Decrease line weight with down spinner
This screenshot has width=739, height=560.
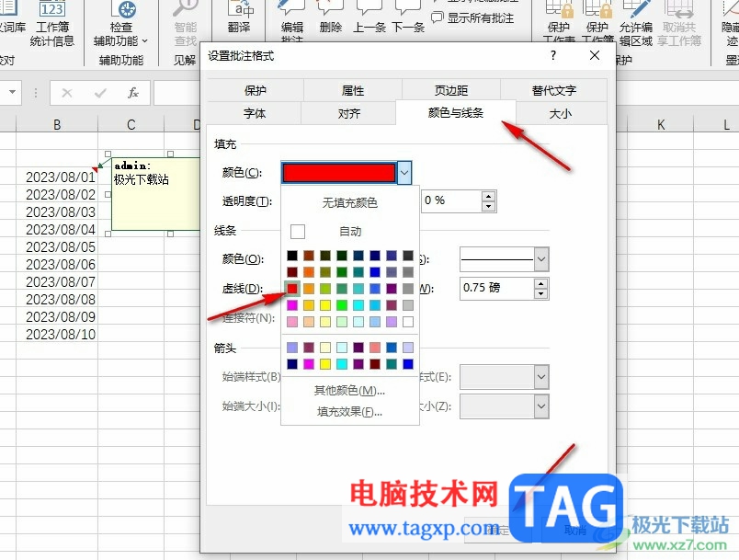tap(541, 293)
